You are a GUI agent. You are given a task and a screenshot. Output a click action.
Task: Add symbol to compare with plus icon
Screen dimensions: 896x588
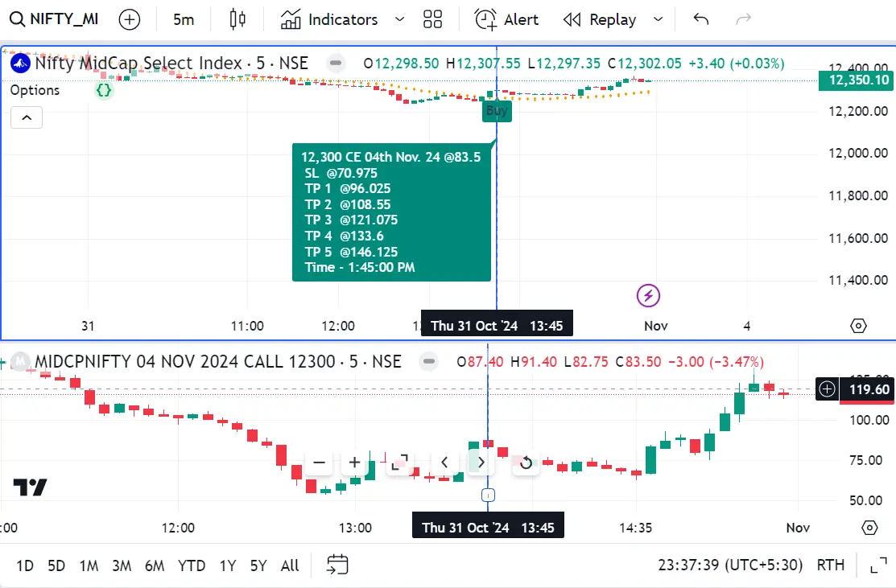[130, 20]
